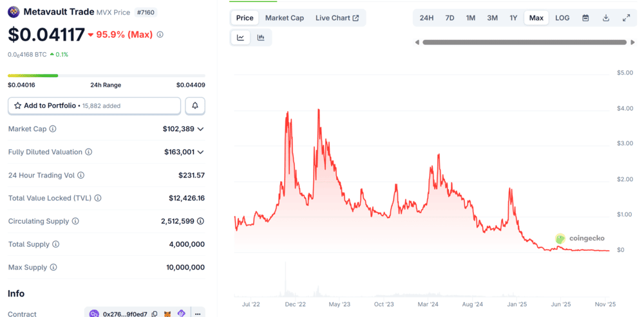The width and height of the screenshot is (644, 317).
Task: Click the $0.04409 24h high value
Action: pos(191,86)
